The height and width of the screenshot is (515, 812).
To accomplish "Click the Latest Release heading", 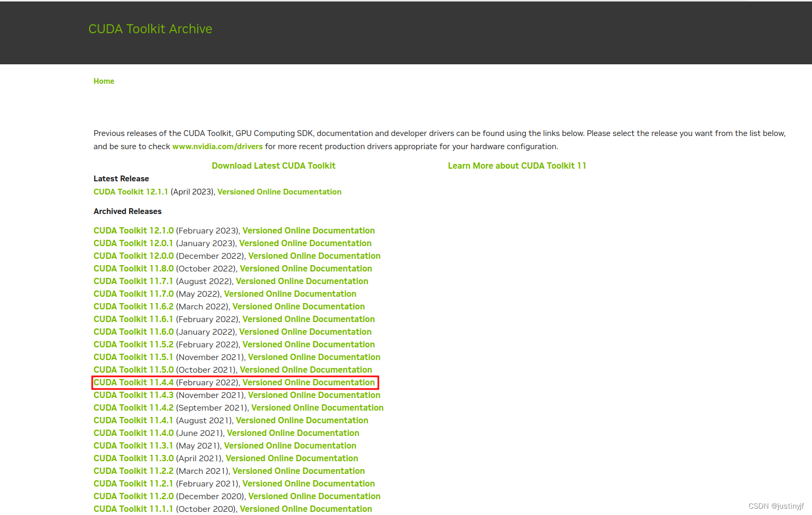I will [x=121, y=179].
